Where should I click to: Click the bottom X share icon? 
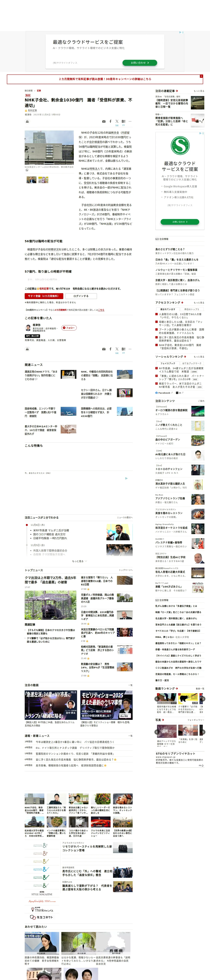pyautogui.click(x=117, y=349)
